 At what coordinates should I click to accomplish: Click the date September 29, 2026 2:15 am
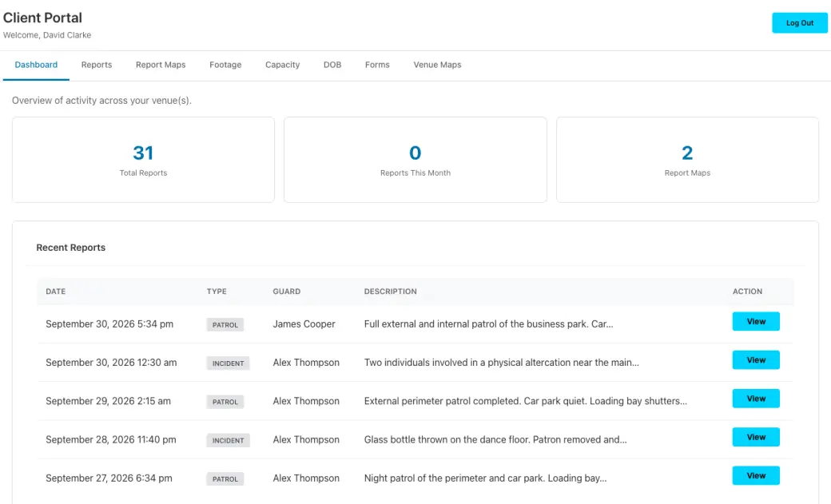tap(108, 401)
